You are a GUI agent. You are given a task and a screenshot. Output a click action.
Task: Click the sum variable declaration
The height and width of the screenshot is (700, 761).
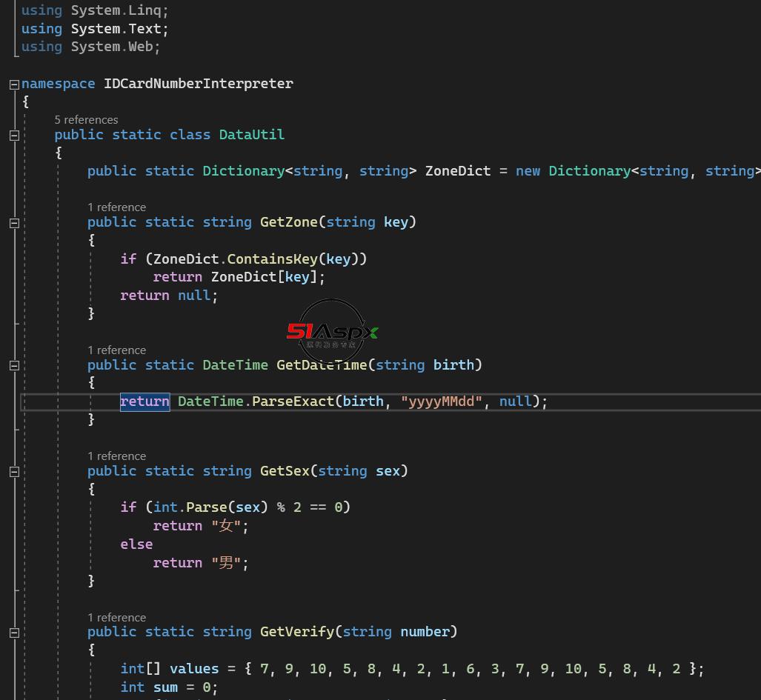(x=165, y=687)
